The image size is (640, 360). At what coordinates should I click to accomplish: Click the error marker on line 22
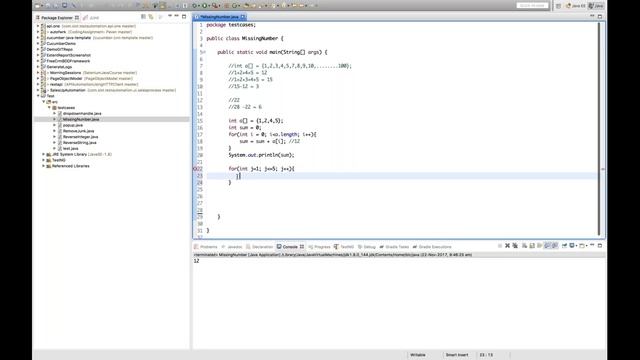tap(196, 169)
